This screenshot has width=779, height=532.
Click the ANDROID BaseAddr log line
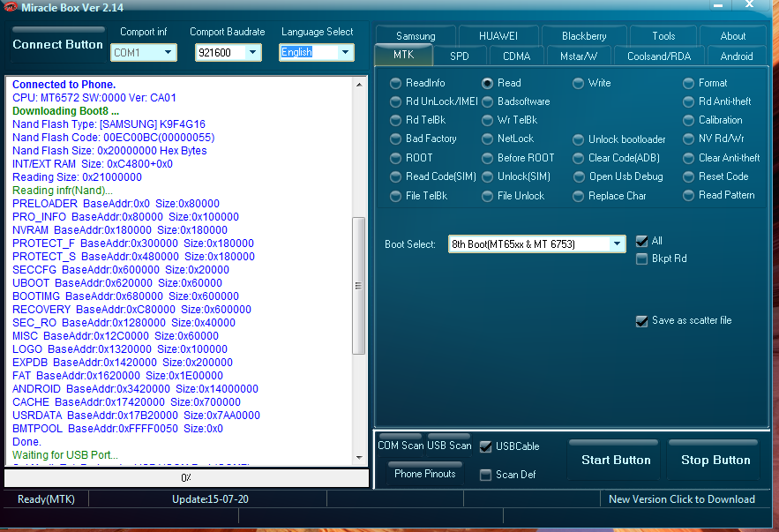pos(135,389)
